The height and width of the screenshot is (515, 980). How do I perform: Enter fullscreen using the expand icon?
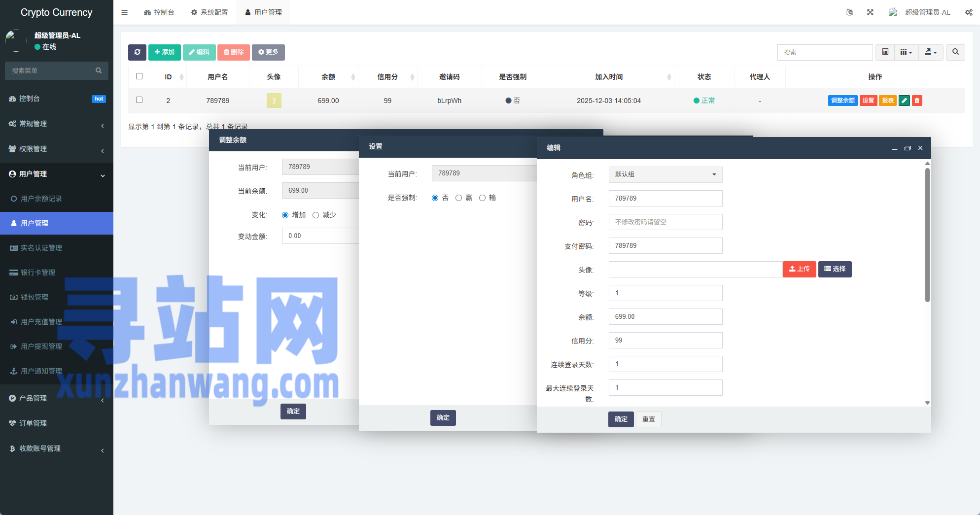tap(870, 12)
